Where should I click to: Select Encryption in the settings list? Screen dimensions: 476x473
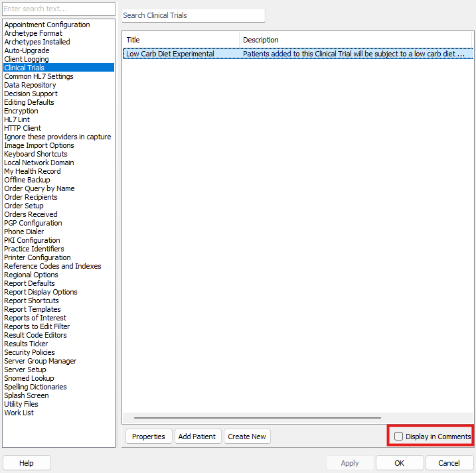pyautogui.click(x=21, y=111)
